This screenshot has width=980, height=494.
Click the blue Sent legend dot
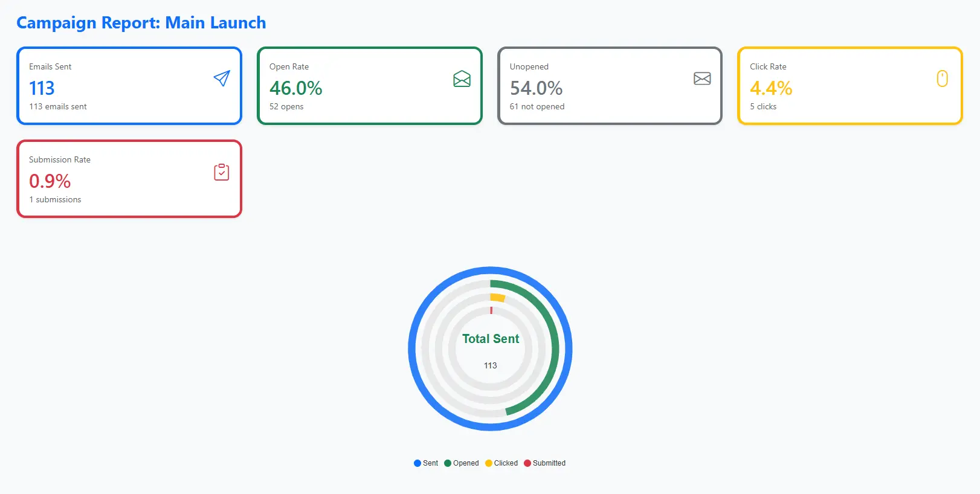click(417, 463)
